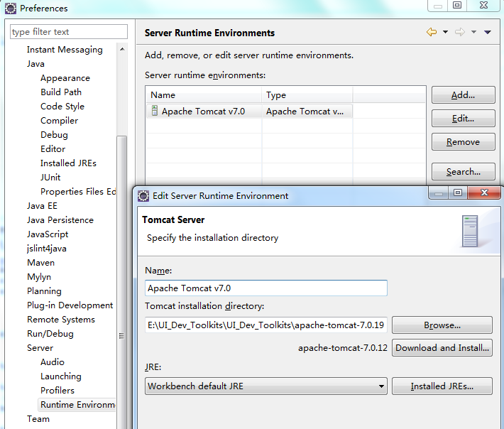This screenshot has height=429, width=504.
Task: Select Team preferences node
Action: (38, 419)
